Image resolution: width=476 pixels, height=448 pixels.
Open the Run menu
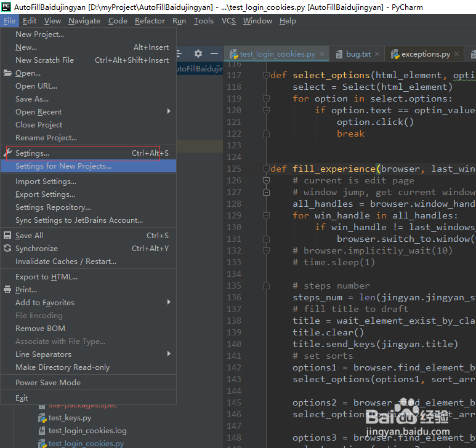pos(179,21)
